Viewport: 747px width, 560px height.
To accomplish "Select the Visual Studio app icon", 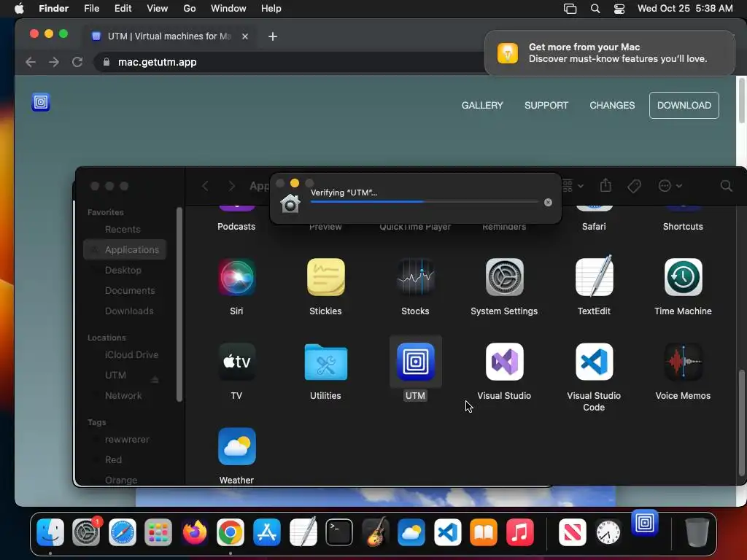I will pyautogui.click(x=505, y=362).
